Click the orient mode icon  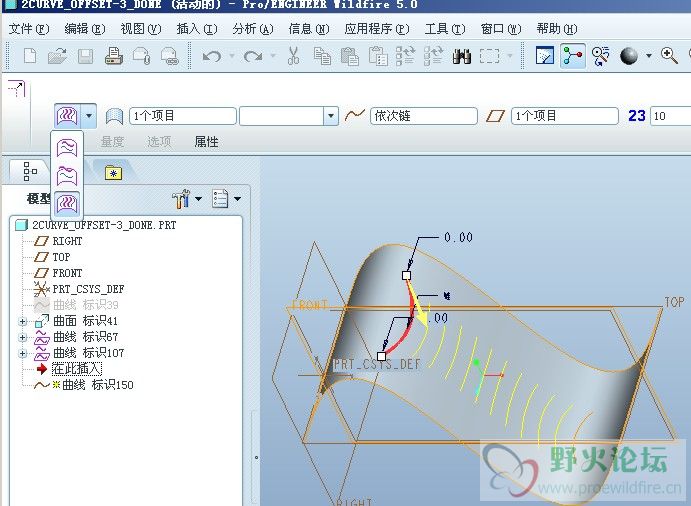(600, 56)
